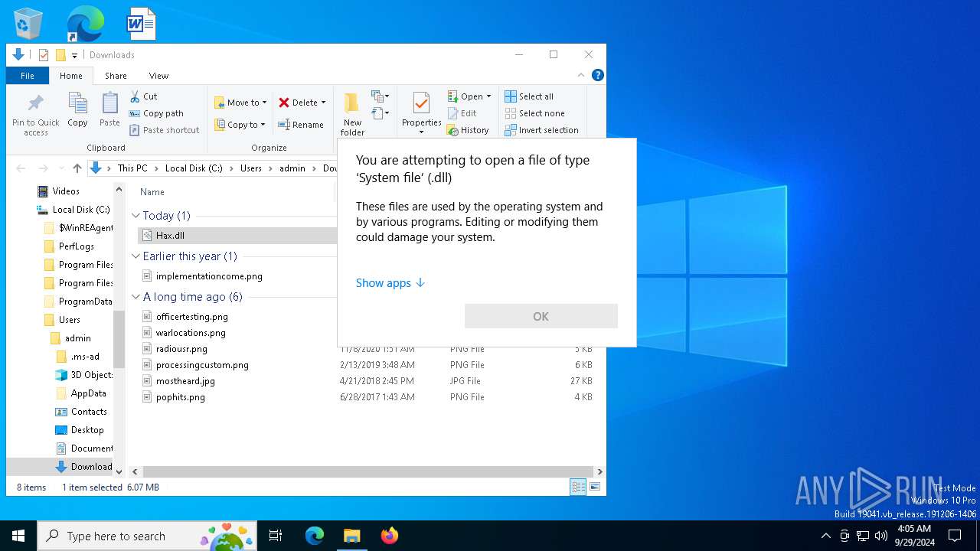
Task: Click the Explorer Help question-mark icon
Action: click(598, 75)
